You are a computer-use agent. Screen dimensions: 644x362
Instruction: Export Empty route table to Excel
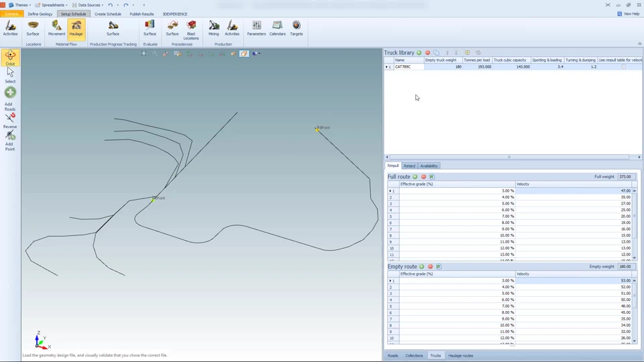coord(438,266)
